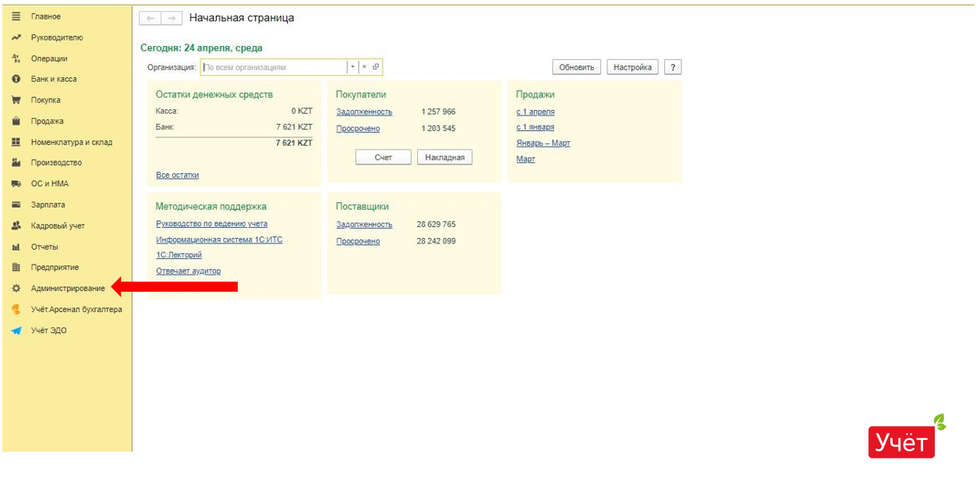This screenshot has width=980, height=479.
Task: Click the Настройка button
Action: click(x=632, y=67)
